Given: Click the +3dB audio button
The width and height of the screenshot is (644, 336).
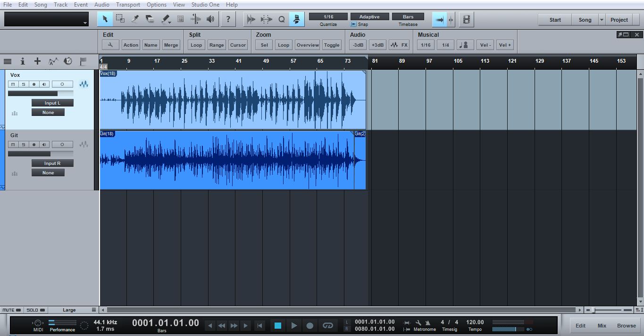Looking at the screenshot, I should (377, 45).
